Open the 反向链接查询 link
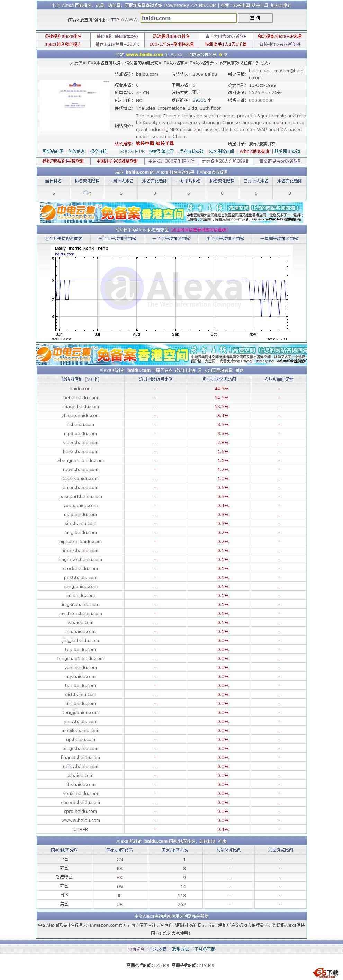Viewport: 343px width, 980px height. point(191,152)
